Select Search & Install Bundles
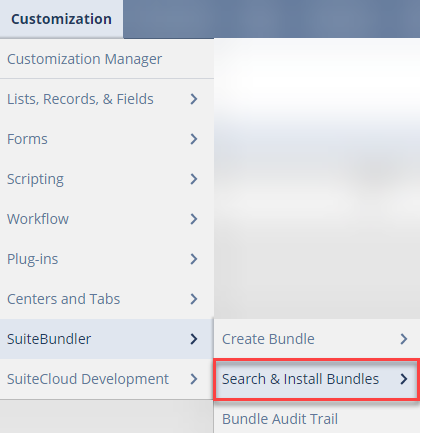The image size is (422, 433). (x=317, y=379)
